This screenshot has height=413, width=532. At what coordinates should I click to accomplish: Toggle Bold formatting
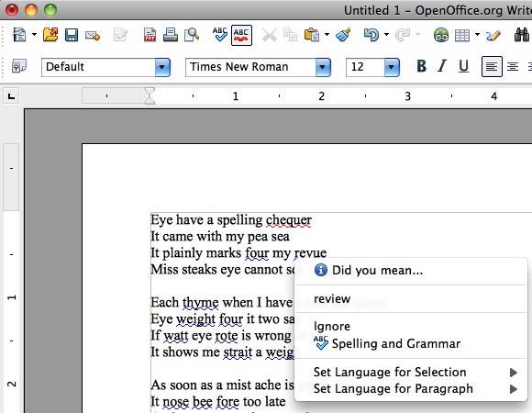tap(421, 66)
